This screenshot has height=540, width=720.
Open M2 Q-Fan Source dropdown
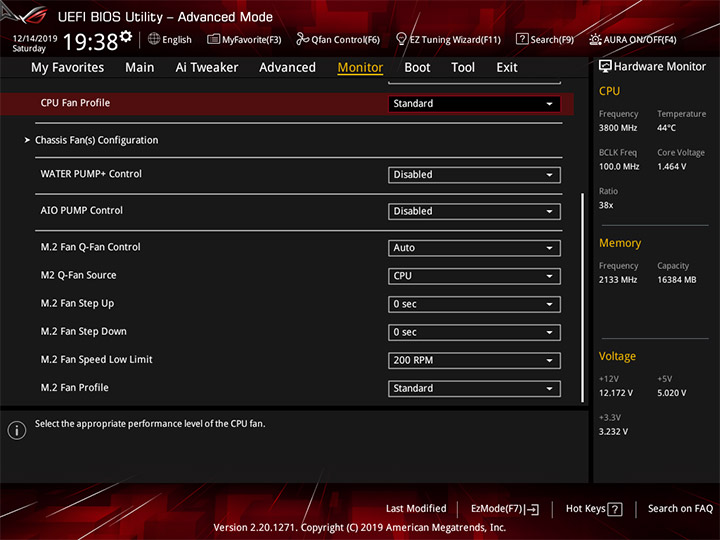pos(474,276)
